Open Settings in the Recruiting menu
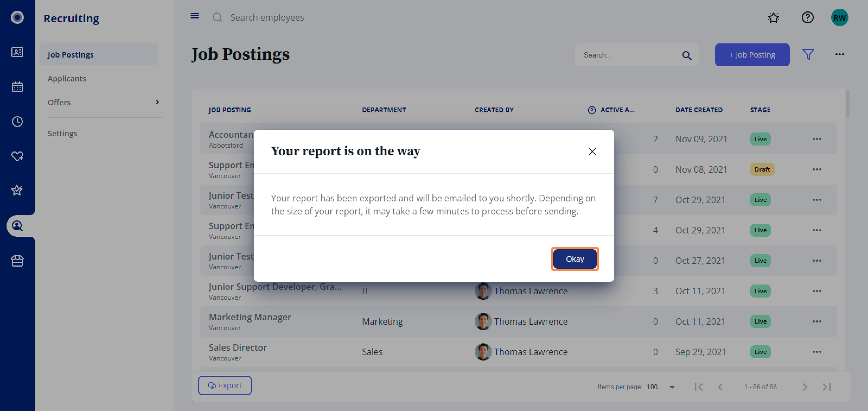Viewport: 868px width, 411px height. [x=62, y=134]
